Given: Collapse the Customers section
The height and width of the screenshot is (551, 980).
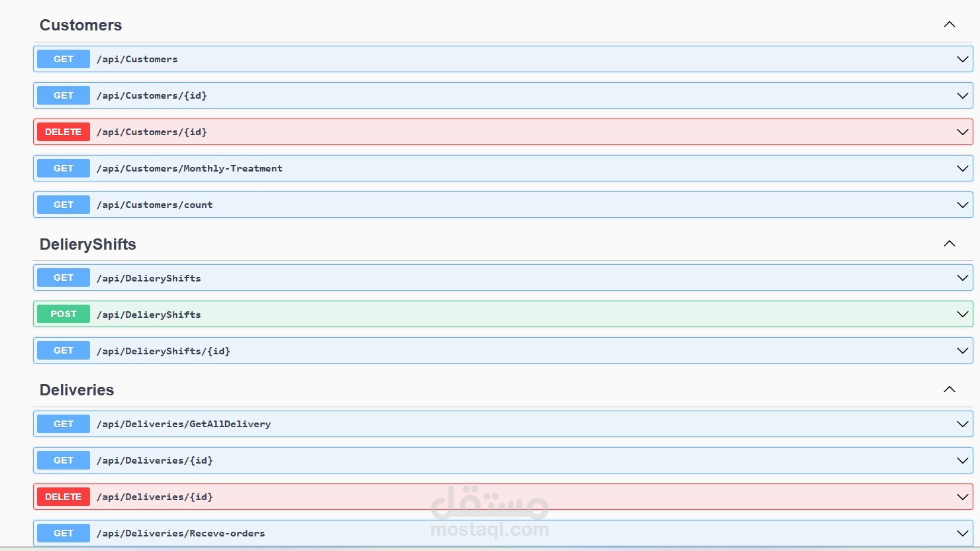Looking at the screenshot, I should 949,25.
